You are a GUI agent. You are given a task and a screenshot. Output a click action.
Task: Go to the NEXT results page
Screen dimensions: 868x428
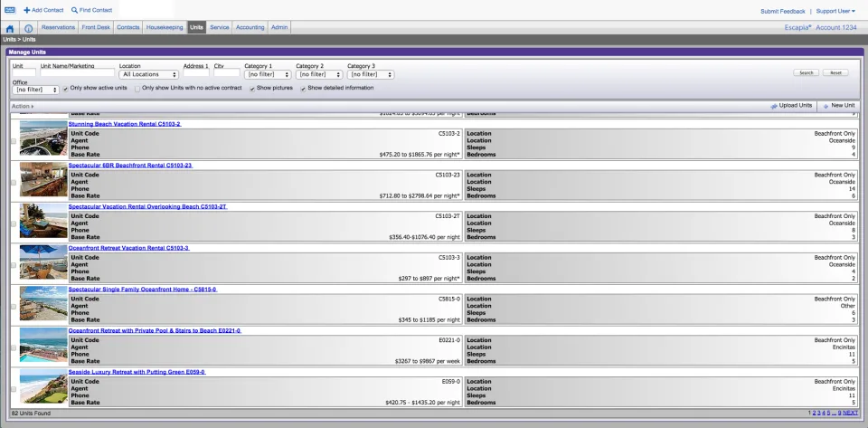(x=850, y=413)
